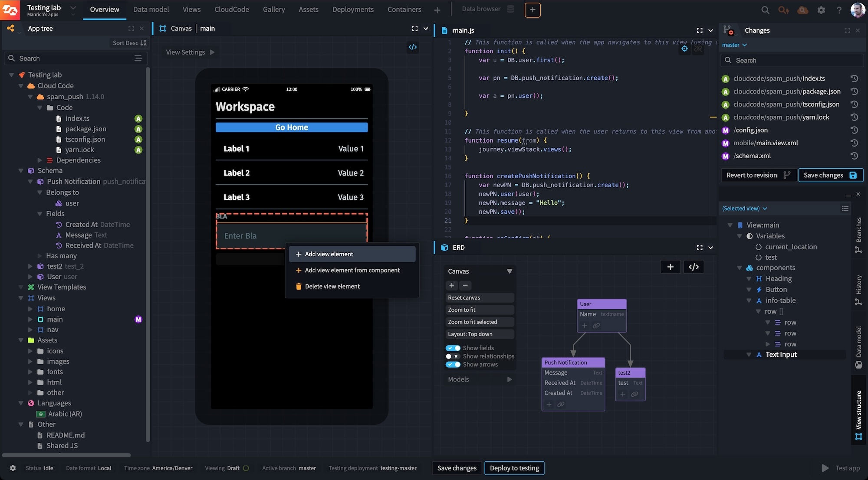This screenshot has width=868, height=480.
Task: Click Deploy to testing button
Action: [x=514, y=468]
